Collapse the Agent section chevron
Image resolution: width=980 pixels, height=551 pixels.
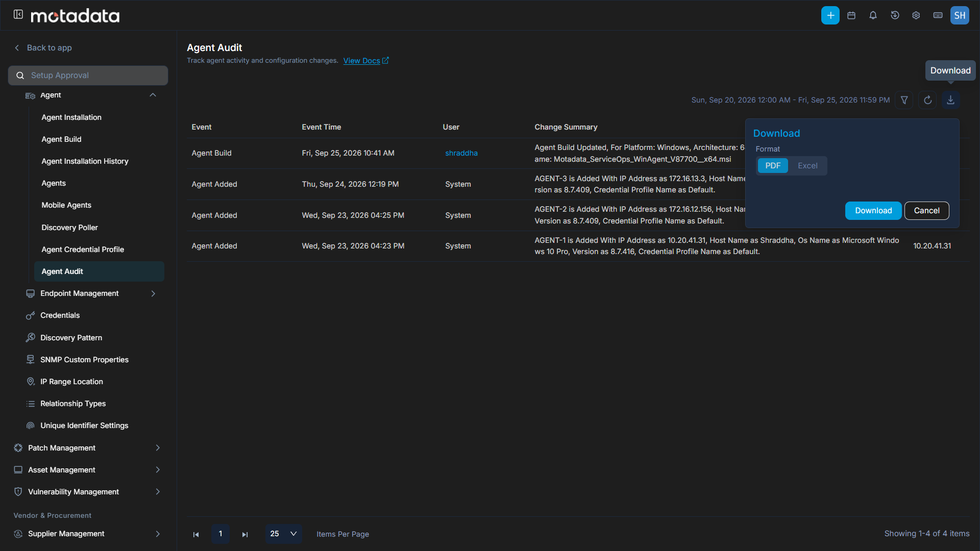(153, 95)
